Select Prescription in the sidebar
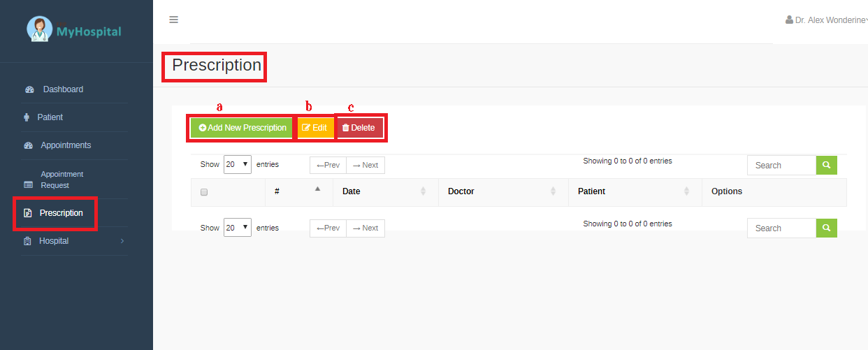Viewport: 868px width, 350px height. pyautogui.click(x=61, y=213)
